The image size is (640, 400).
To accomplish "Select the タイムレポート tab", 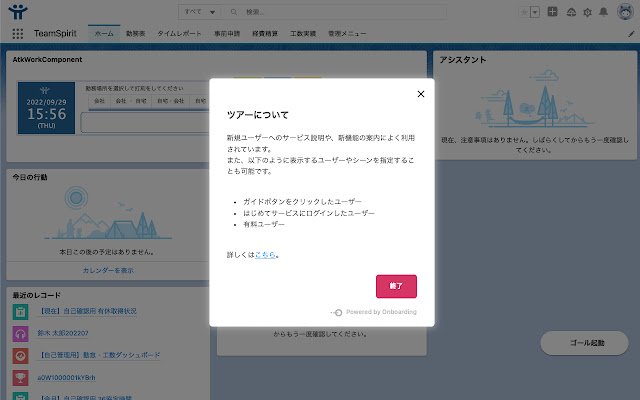I will [x=179, y=33].
